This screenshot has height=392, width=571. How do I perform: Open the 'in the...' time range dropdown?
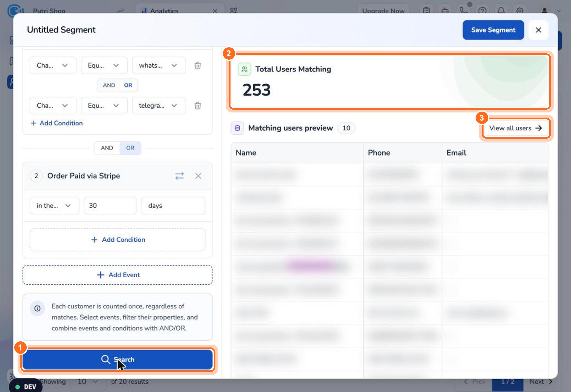(54, 206)
